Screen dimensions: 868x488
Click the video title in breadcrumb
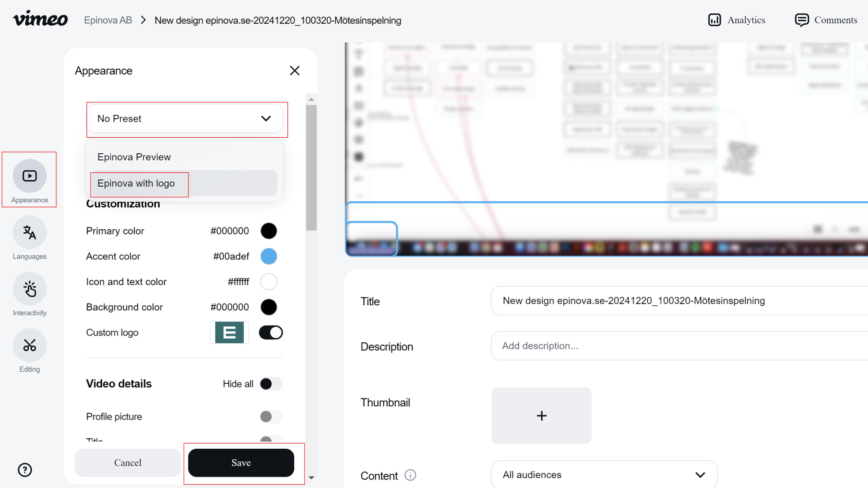[278, 20]
